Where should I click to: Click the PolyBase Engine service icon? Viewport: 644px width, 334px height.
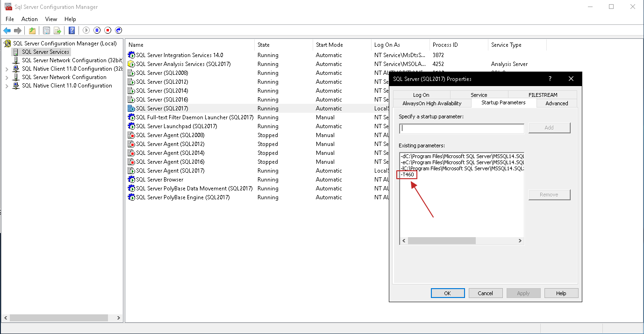pyautogui.click(x=131, y=197)
